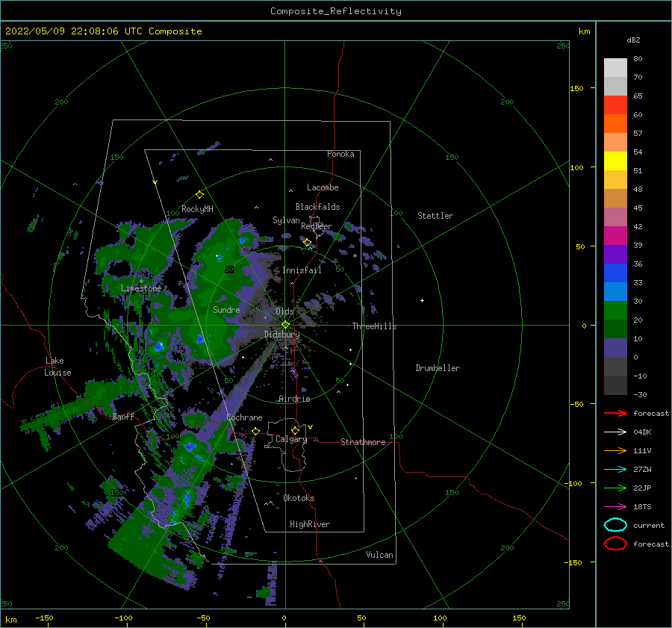Click the Strathmore town label
672x628 pixels.
pos(363,442)
